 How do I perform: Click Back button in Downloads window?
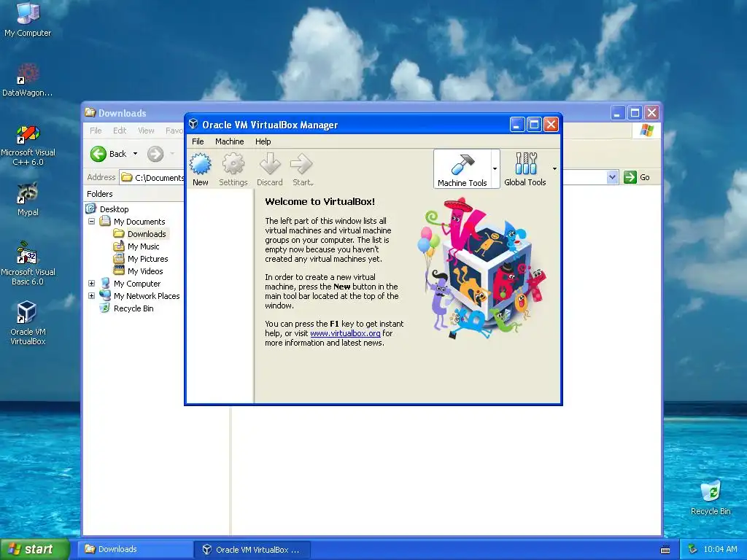pos(109,154)
